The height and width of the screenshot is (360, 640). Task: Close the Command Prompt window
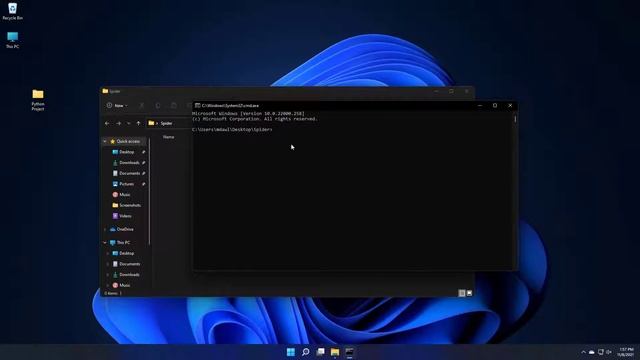(x=510, y=105)
